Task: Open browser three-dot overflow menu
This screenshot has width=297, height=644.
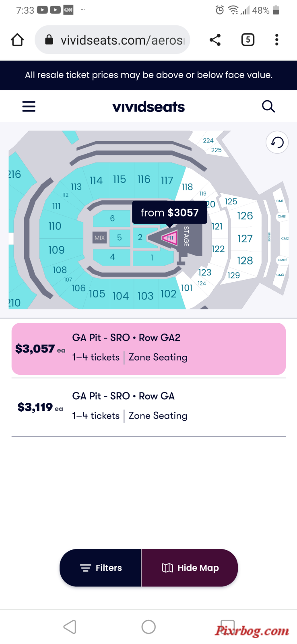Action: 276,39
